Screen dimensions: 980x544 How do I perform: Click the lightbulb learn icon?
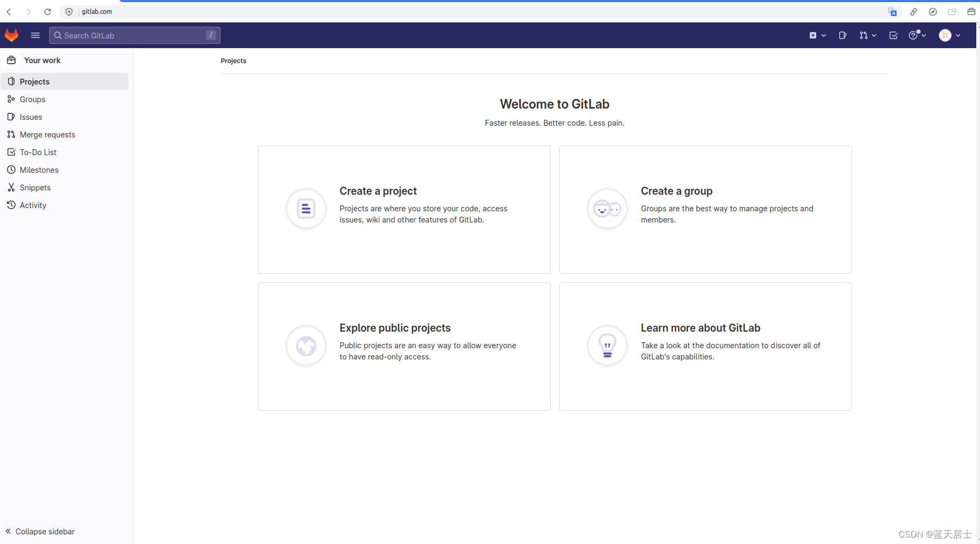(607, 346)
